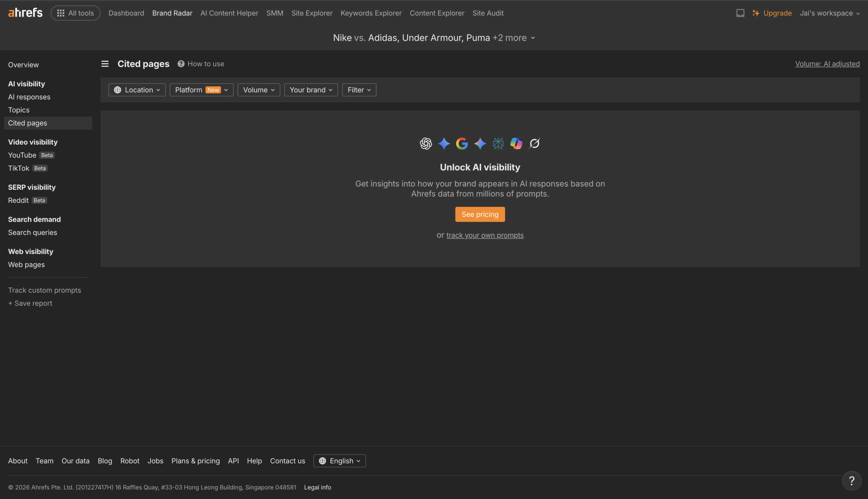Viewport: 868px width, 499px height.
Task: Go to Dashboard in top navigation
Action: (x=126, y=13)
